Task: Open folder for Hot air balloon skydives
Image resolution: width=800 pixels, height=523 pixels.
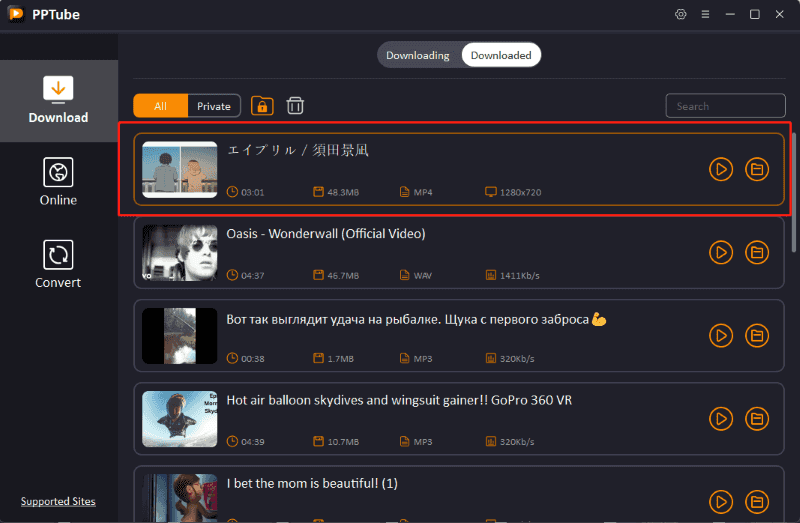Action: 757,419
